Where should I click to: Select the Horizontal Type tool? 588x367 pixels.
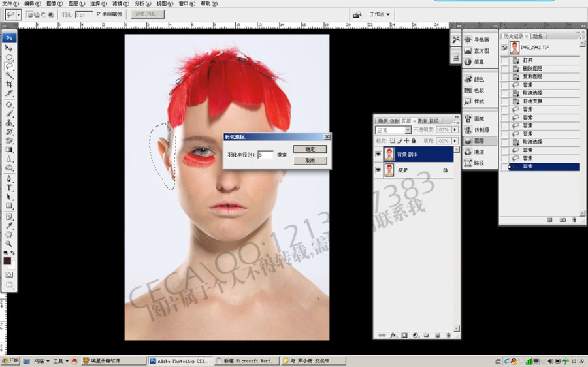click(9, 187)
